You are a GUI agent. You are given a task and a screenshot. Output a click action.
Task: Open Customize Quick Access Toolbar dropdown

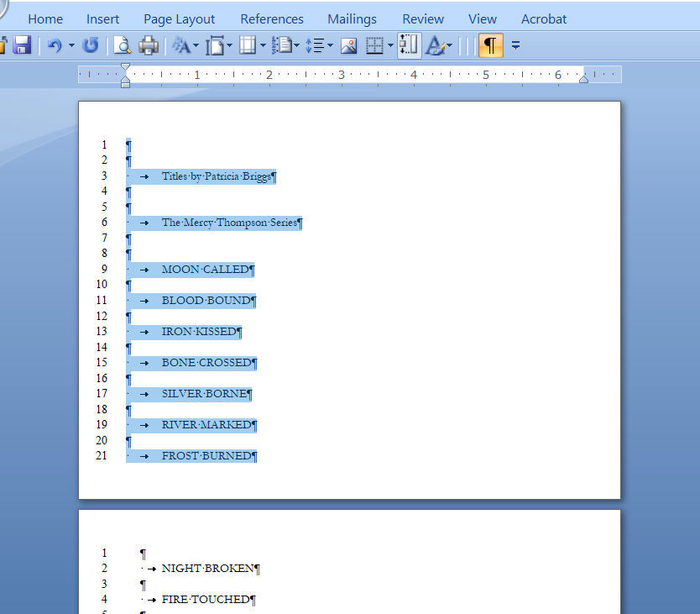(x=515, y=45)
